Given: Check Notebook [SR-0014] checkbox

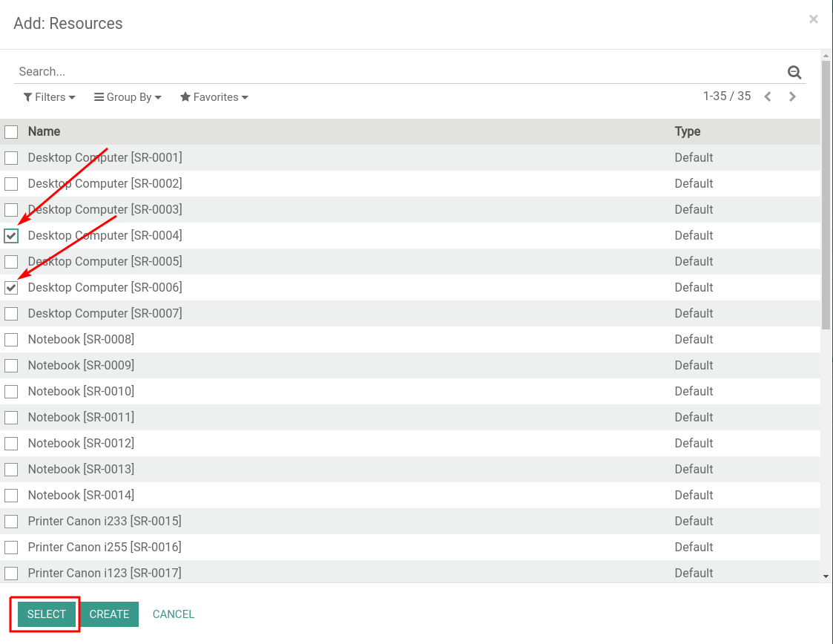Looking at the screenshot, I should point(11,496).
